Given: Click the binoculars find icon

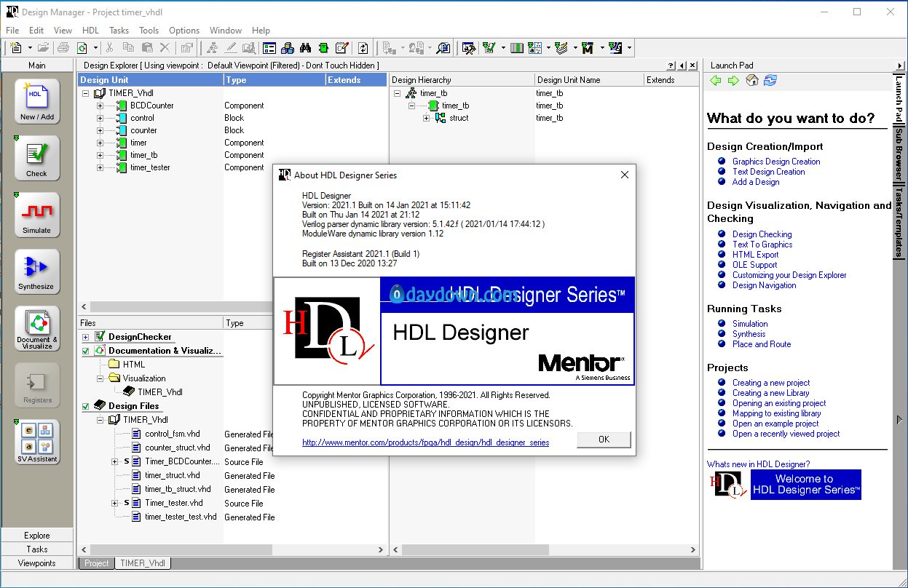Looking at the screenshot, I should tap(306, 48).
